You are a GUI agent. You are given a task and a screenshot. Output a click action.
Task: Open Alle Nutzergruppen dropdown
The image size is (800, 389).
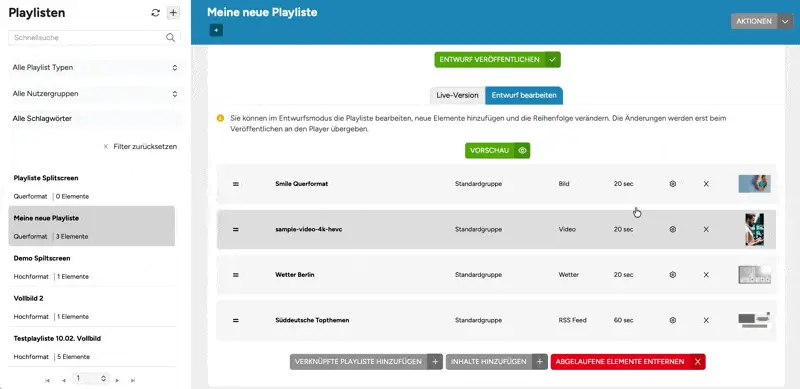point(95,94)
